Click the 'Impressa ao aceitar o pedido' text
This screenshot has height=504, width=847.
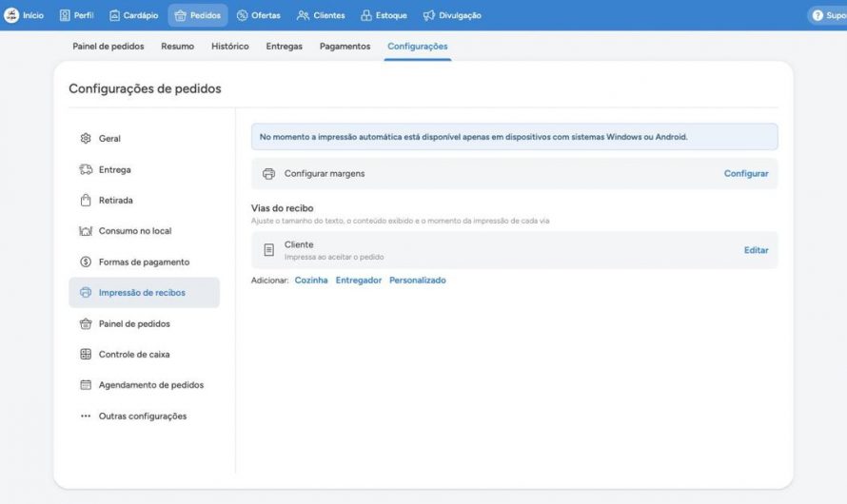334,258
